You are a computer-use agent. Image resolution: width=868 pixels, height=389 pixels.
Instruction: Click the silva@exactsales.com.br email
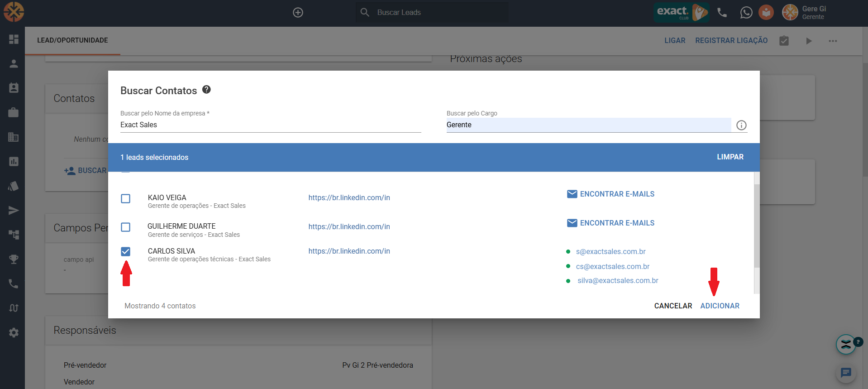point(618,280)
